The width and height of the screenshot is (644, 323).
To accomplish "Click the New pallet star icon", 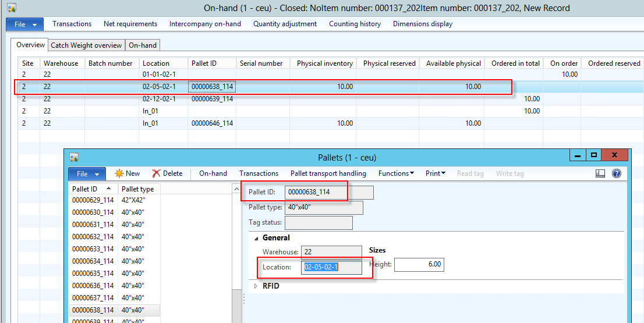I will pyautogui.click(x=119, y=173).
